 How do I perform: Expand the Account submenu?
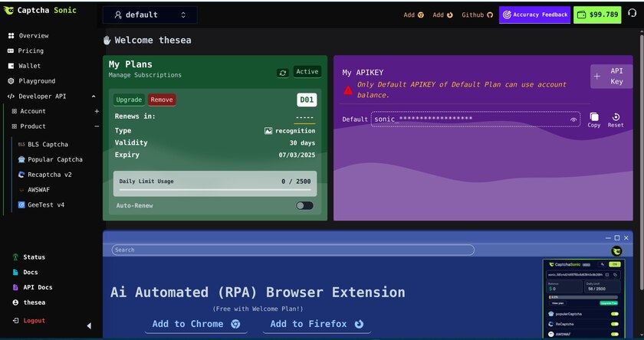tap(96, 111)
